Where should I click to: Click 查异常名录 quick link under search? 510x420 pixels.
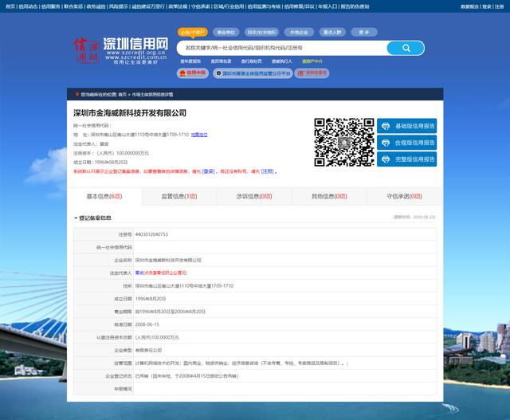[221, 61]
